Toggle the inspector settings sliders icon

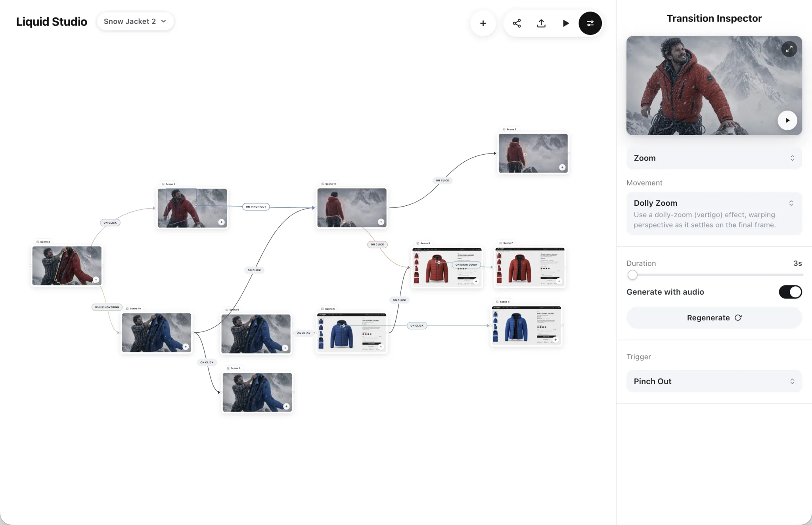[590, 23]
